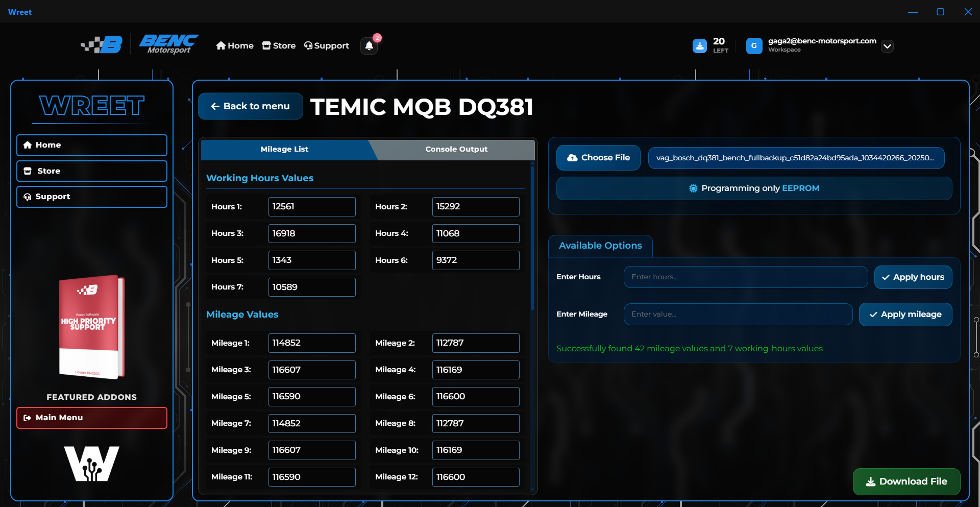Click the Apply mileage button

(905, 315)
